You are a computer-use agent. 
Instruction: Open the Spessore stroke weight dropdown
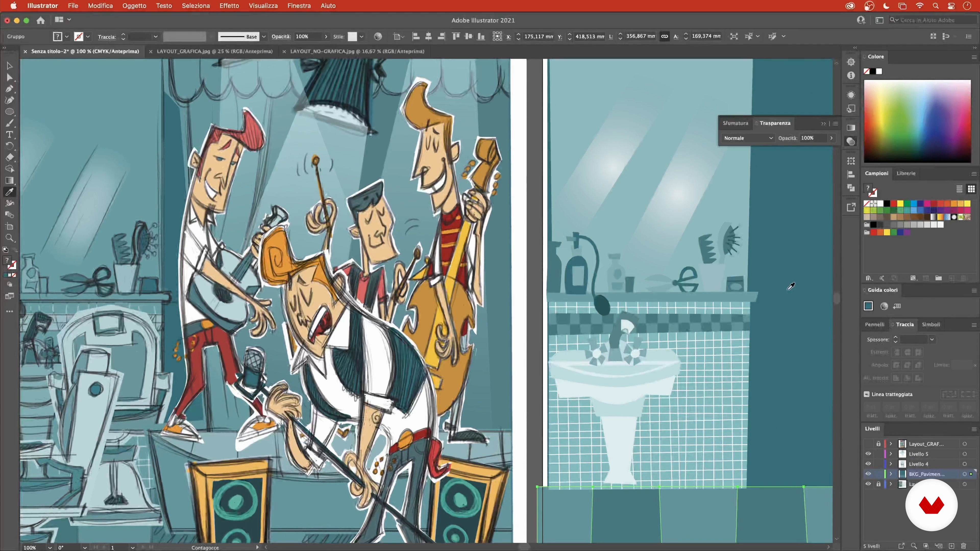point(932,340)
